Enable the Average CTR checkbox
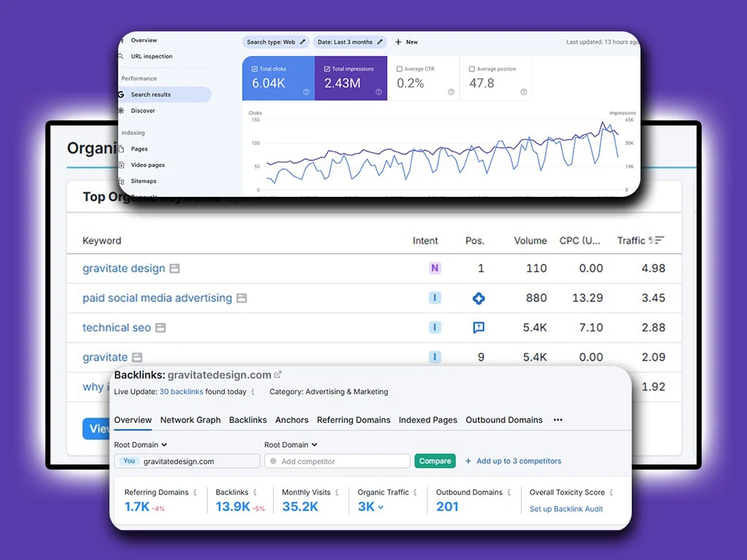 coord(400,69)
